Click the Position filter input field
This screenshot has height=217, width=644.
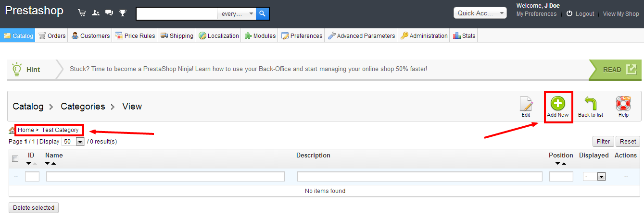pos(561,177)
